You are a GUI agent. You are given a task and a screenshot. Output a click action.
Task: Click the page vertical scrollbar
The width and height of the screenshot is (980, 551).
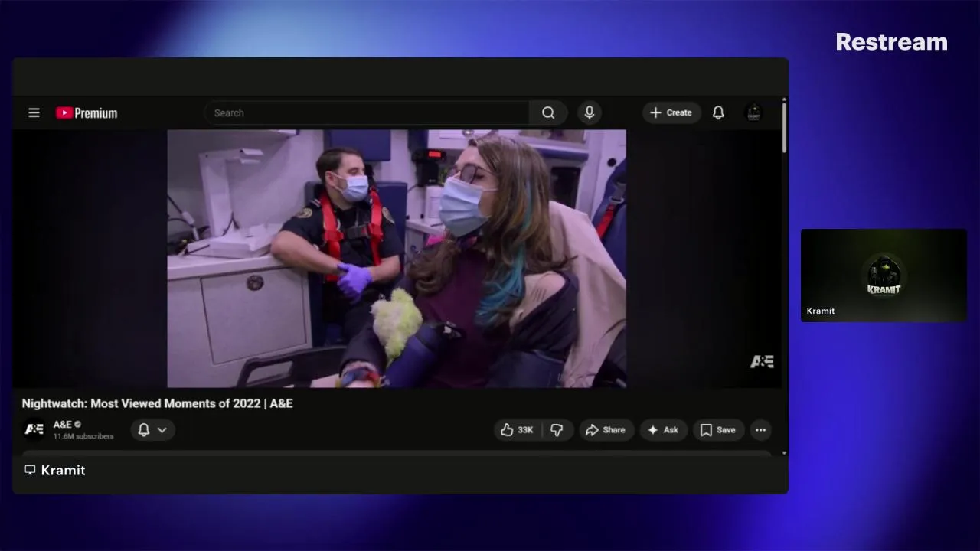pyautogui.click(x=783, y=126)
